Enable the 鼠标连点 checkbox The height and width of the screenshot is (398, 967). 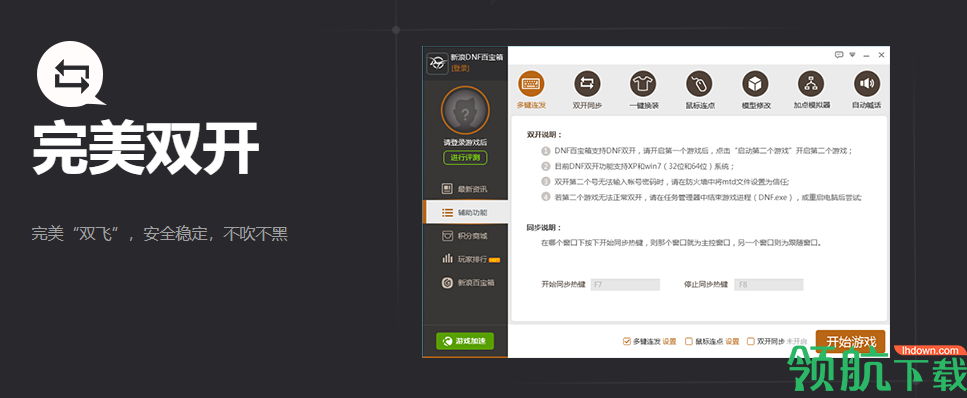pos(689,341)
